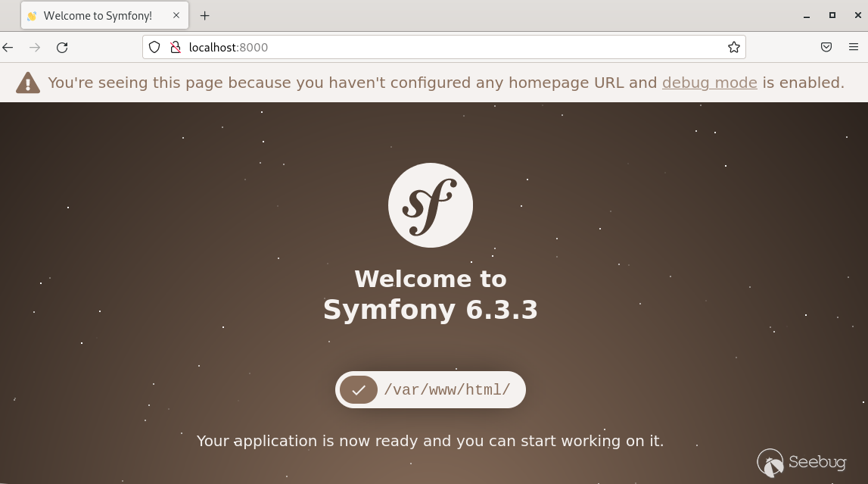Maximize the browser window
This screenshot has height=484, width=868.
coord(832,15)
